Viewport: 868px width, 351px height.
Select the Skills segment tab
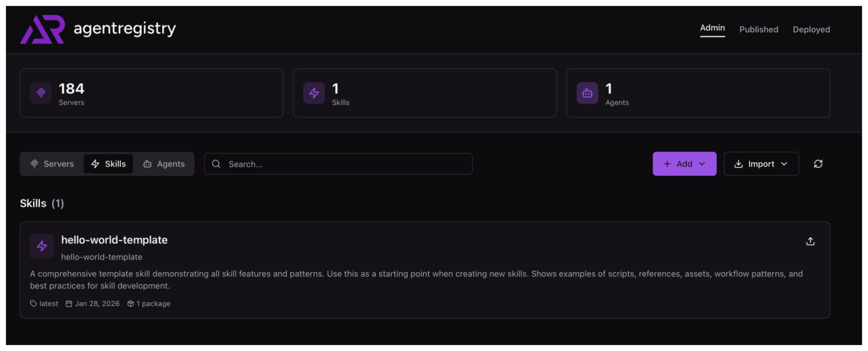pos(108,164)
